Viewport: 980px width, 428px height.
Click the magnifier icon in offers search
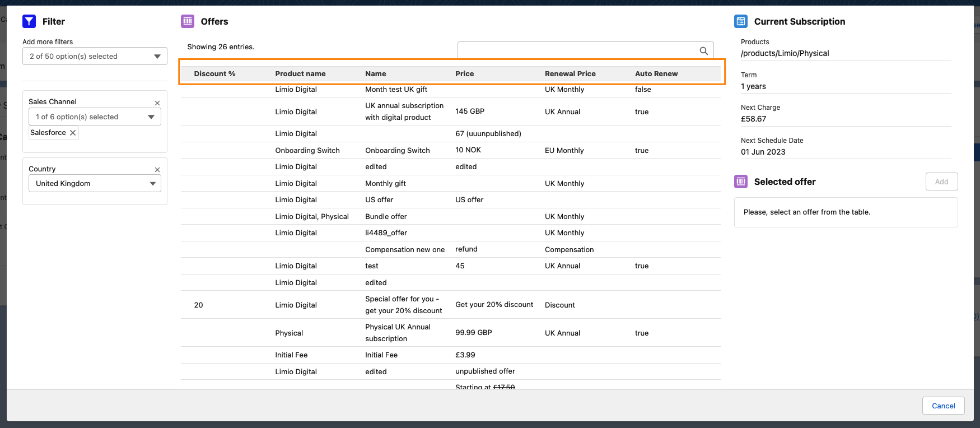704,51
